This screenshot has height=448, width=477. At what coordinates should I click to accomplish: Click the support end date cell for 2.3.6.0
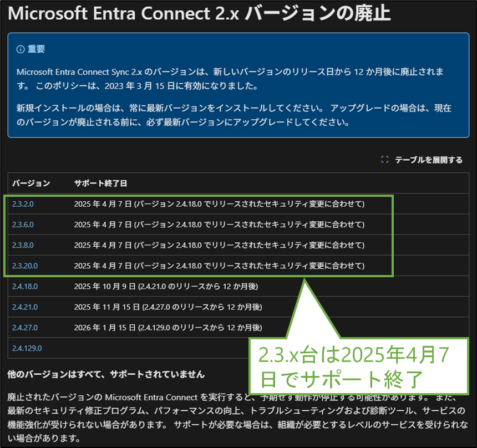coord(219,225)
